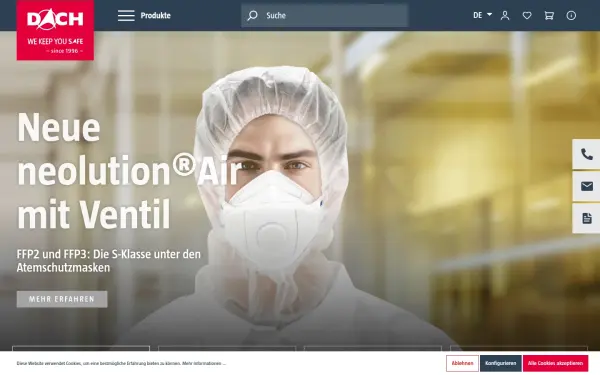Image resolution: width=600 pixels, height=375 pixels.
Task: Open the hamburger Produkte menu icon
Action: click(126, 16)
